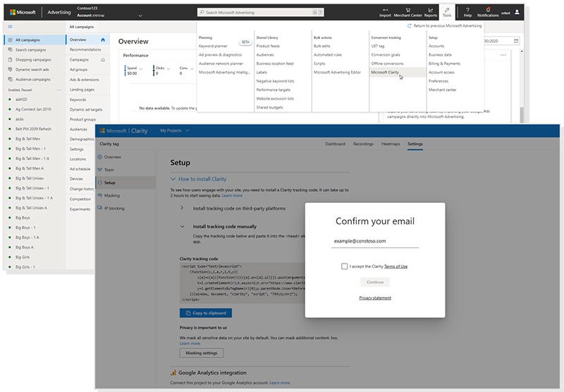
Task: Expand Install tracking code on third-party platforms
Action: 182,208
